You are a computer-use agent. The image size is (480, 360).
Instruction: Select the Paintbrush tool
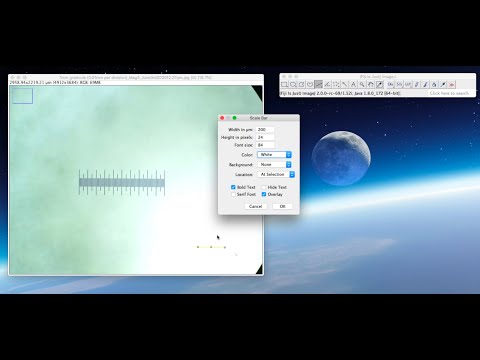tap(425, 84)
